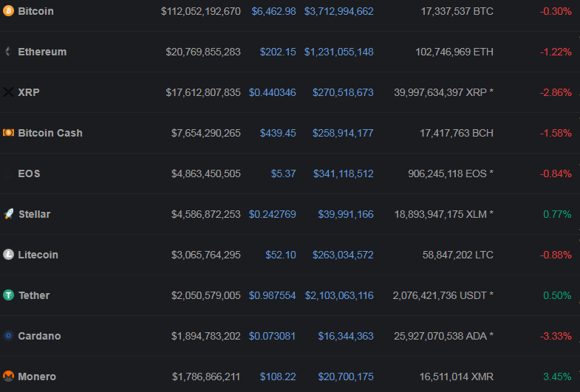Click circulating supply 58,847,202 LTC
580x392 pixels.
[458, 255]
